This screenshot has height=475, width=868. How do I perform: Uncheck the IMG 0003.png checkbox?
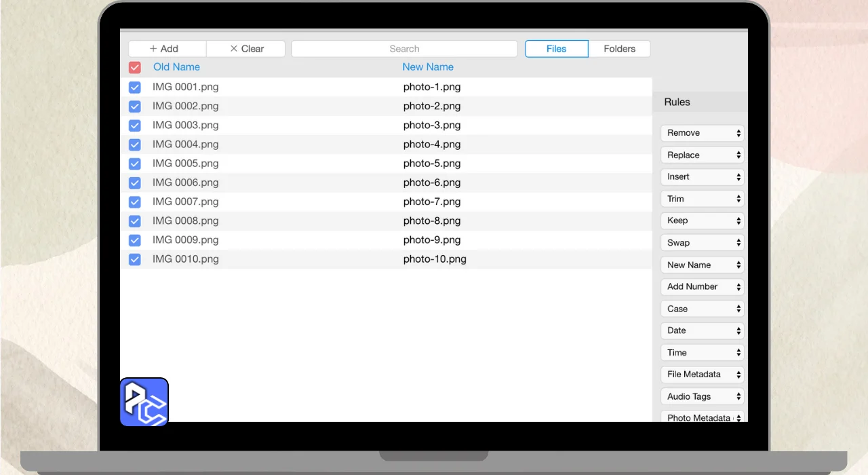pos(134,125)
